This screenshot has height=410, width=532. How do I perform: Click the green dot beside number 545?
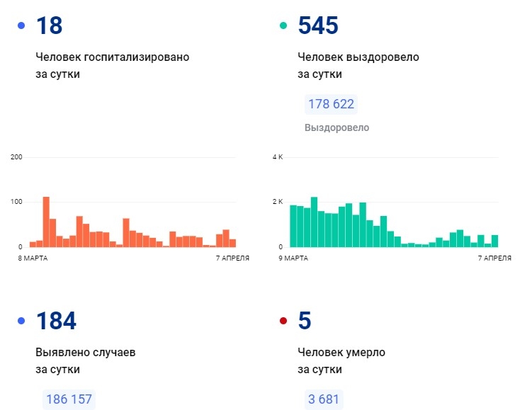[x=283, y=26]
